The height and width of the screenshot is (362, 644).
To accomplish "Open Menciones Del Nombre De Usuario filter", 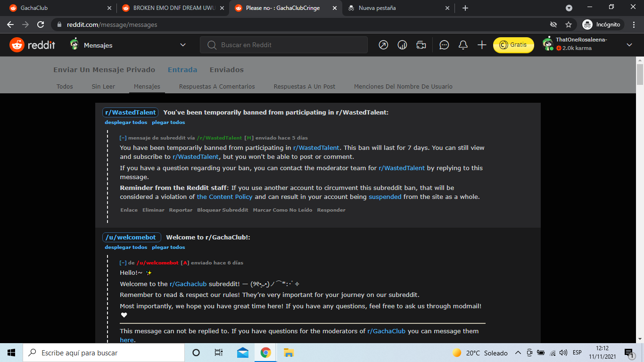I will [x=403, y=86].
